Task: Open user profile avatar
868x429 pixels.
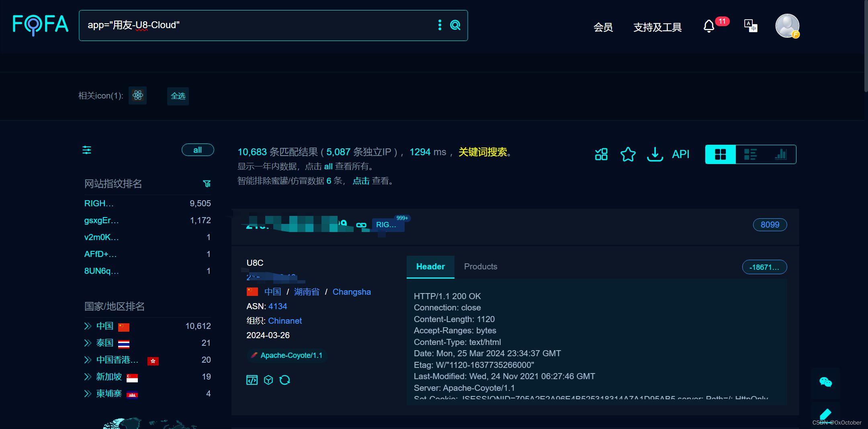Action: tap(787, 26)
